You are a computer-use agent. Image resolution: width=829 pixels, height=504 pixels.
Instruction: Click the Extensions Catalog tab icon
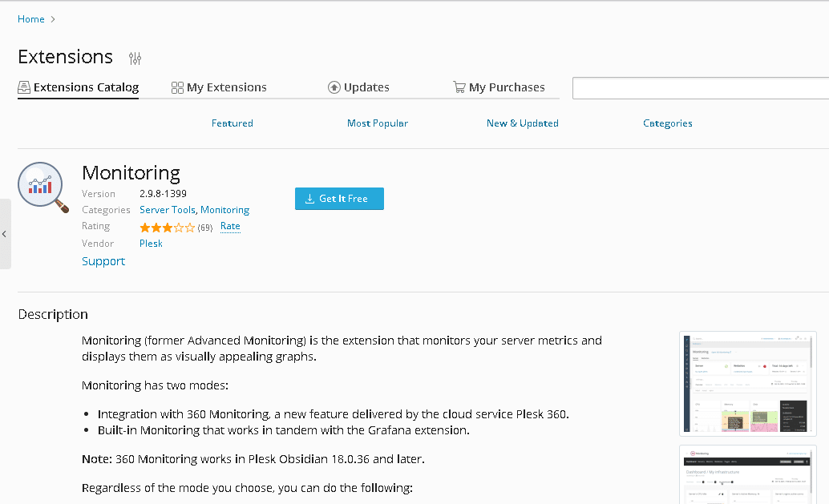point(24,87)
